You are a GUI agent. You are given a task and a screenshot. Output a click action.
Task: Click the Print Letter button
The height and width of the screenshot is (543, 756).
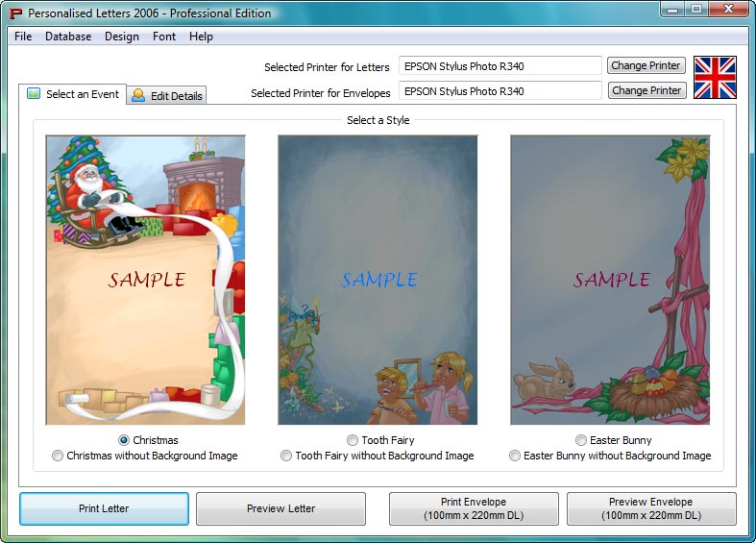[x=104, y=508]
